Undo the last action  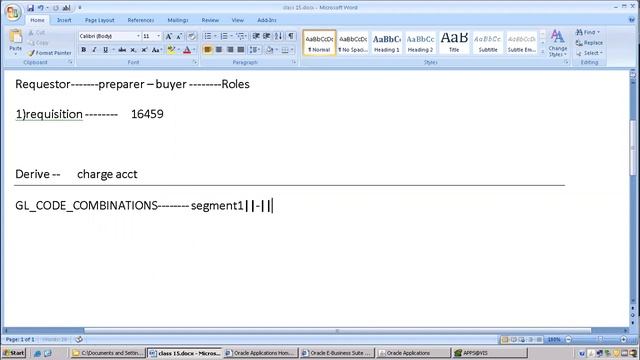click(41, 8)
